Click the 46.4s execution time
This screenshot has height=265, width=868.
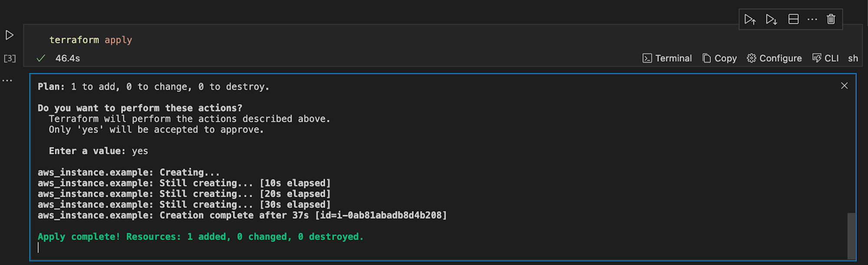(x=68, y=58)
